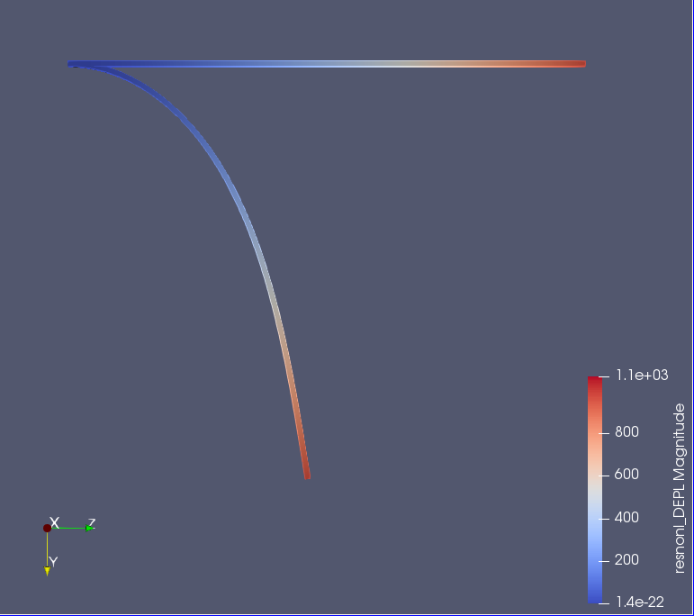The width and height of the screenshot is (694, 616).
Task: Click the red fixed tip of the straight beam
Action: click(x=581, y=64)
